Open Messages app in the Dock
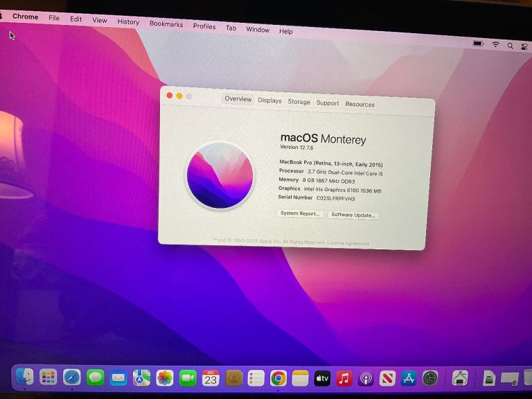The height and width of the screenshot is (399, 532). point(96,378)
